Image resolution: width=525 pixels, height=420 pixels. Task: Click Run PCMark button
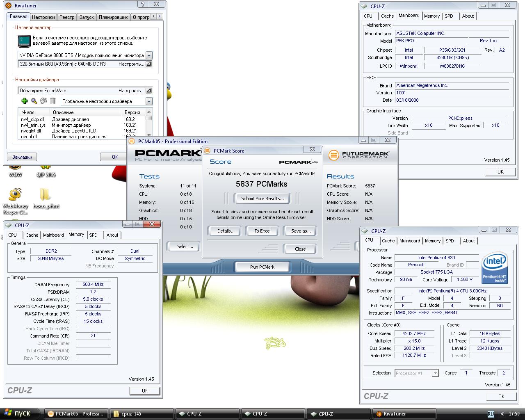click(262, 267)
